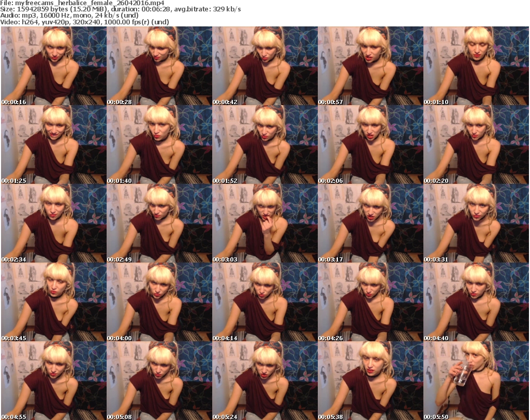530x420 pixels.
Task: Open the frame stamped 00:02:06
Action: (371, 144)
